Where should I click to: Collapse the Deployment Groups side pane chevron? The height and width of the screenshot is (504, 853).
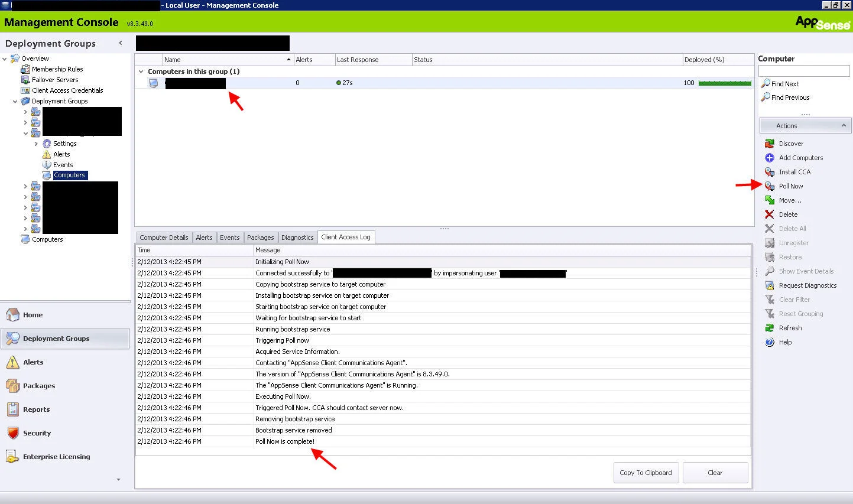pos(121,43)
